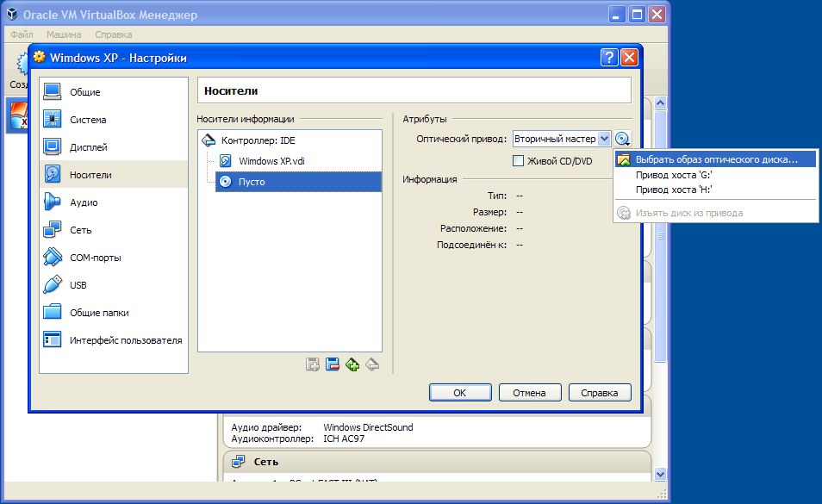
Task: Select the Дисплей category icon
Action: point(53,146)
